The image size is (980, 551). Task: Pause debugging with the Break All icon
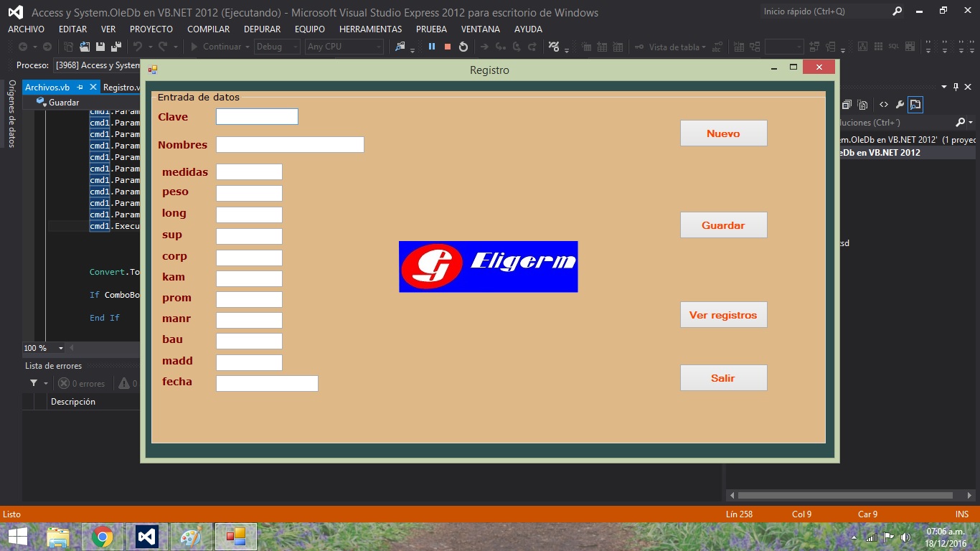pos(432,47)
